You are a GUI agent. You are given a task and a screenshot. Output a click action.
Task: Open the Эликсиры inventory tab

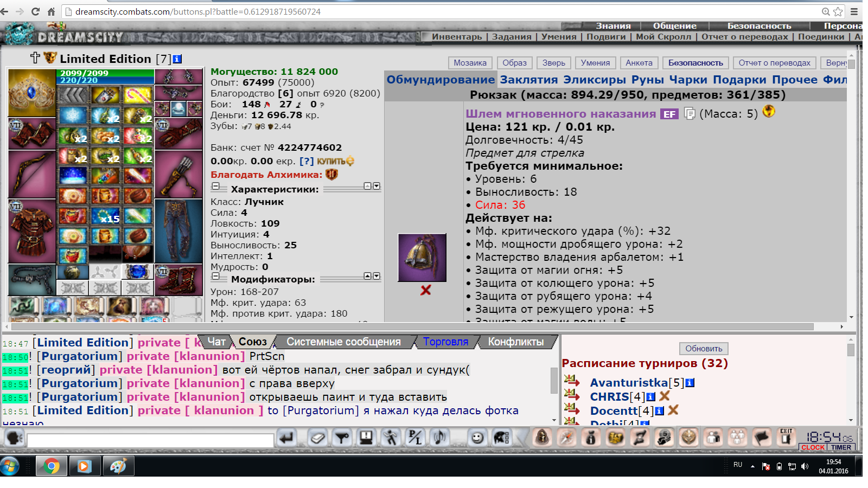tap(595, 80)
